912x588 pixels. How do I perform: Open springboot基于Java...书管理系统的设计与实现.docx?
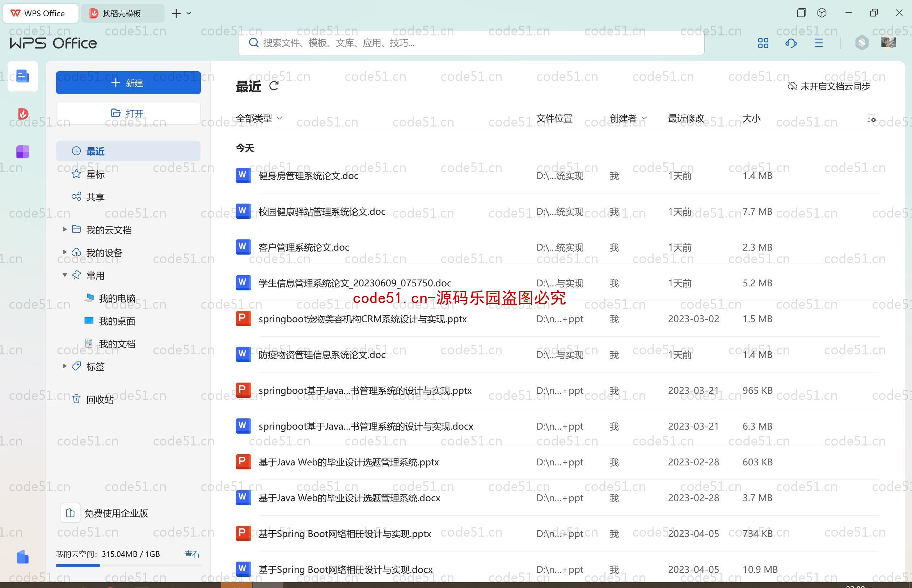pyautogui.click(x=366, y=426)
